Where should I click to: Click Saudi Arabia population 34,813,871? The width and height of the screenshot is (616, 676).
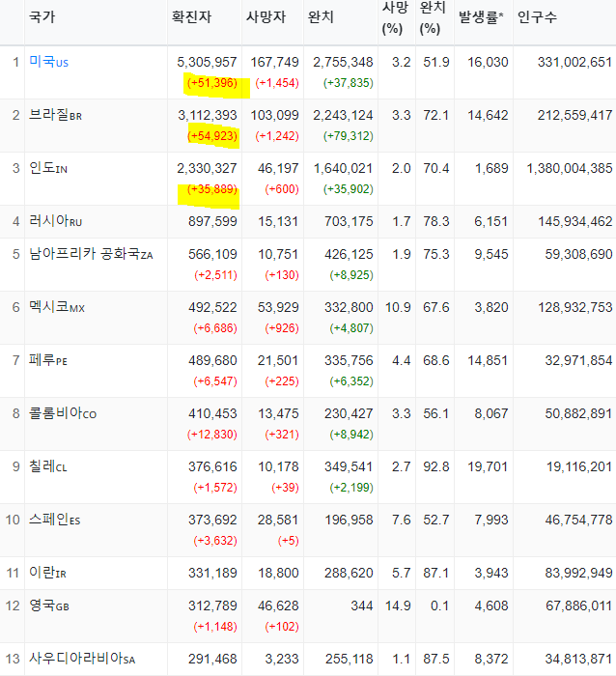[578, 659]
